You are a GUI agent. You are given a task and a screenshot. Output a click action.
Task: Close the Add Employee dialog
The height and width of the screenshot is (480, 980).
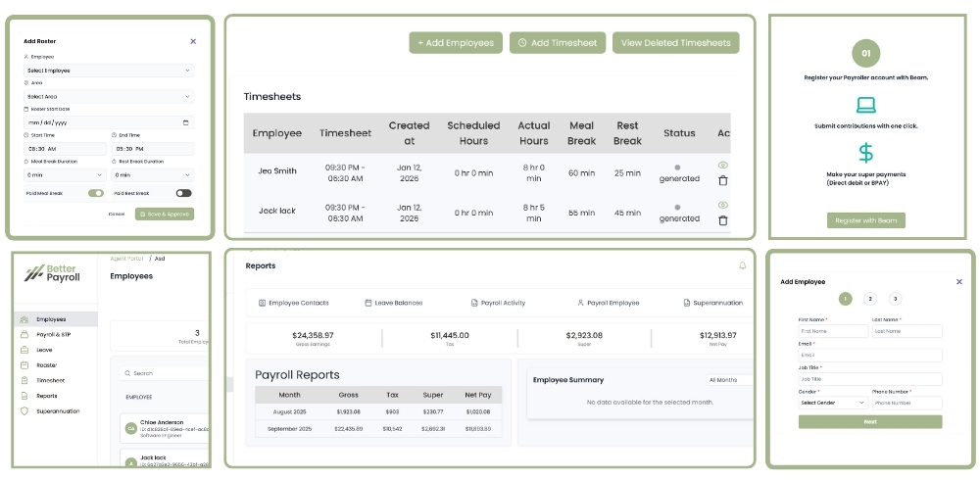coord(958,282)
